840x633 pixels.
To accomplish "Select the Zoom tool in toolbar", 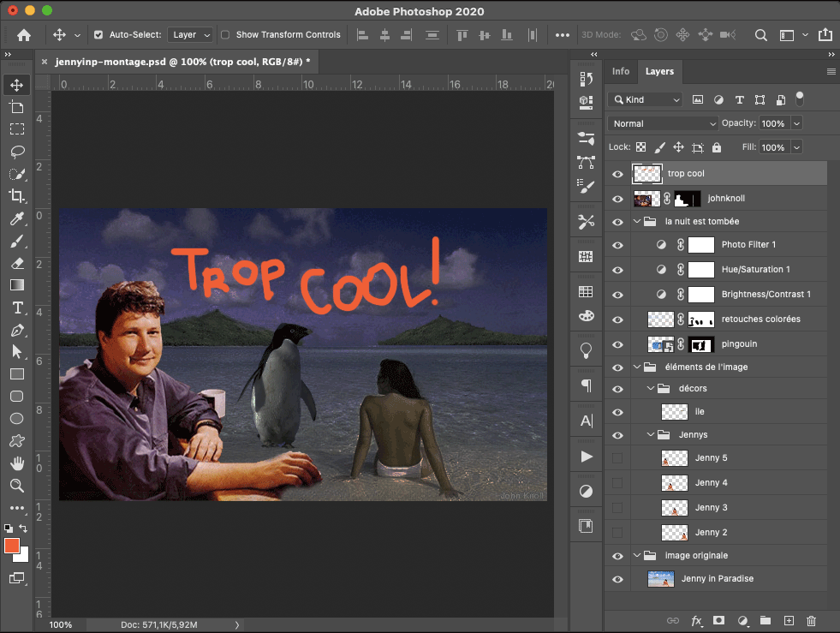I will coord(17,486).
